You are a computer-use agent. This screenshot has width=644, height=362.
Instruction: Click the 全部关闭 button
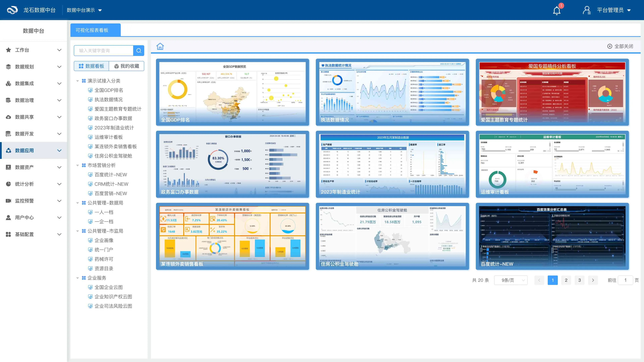[620, 46]
